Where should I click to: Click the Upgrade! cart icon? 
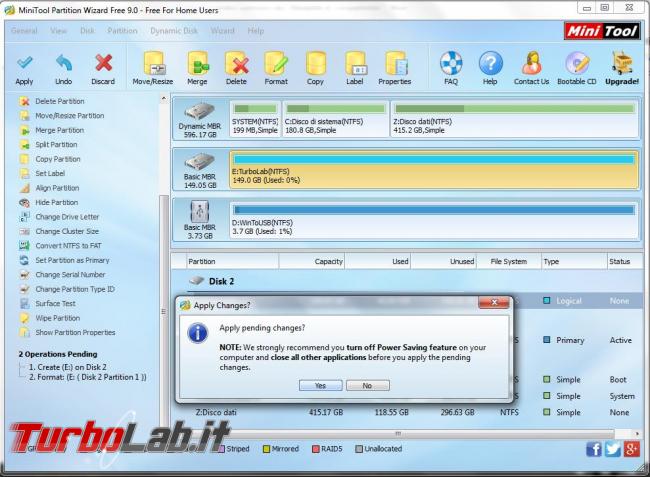(622, 63)
